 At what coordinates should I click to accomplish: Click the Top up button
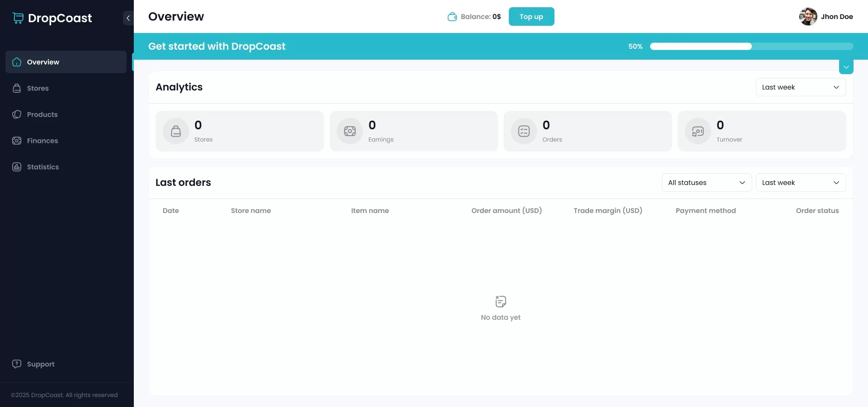[x=531, y=16]
